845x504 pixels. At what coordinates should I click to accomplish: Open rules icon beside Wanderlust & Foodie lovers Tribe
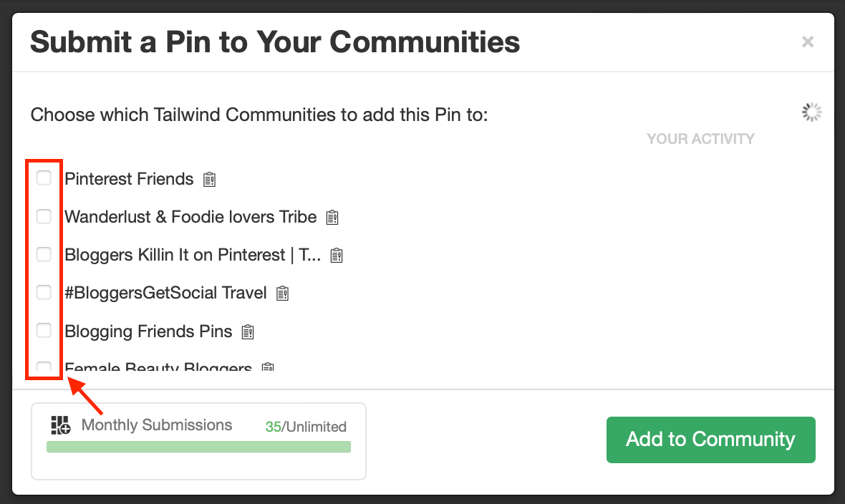pos(332,217)
